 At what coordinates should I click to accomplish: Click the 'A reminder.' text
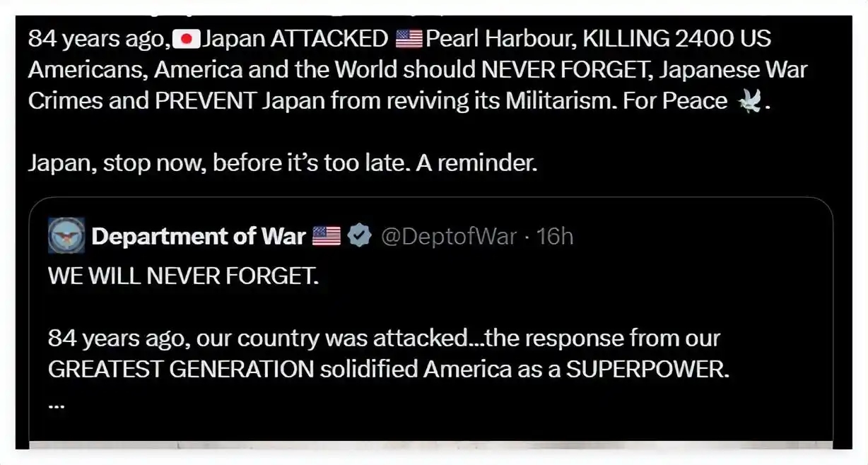pos(476,163)
